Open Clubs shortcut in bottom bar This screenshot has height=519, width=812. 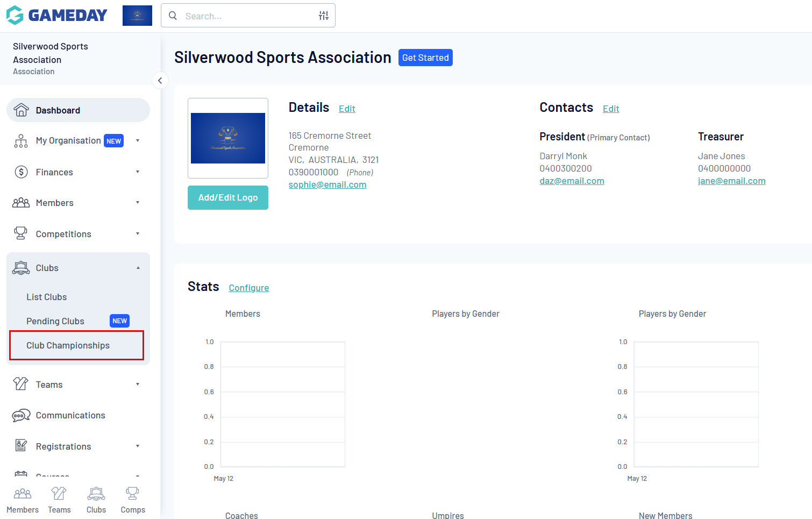click(x=96, y=500)
